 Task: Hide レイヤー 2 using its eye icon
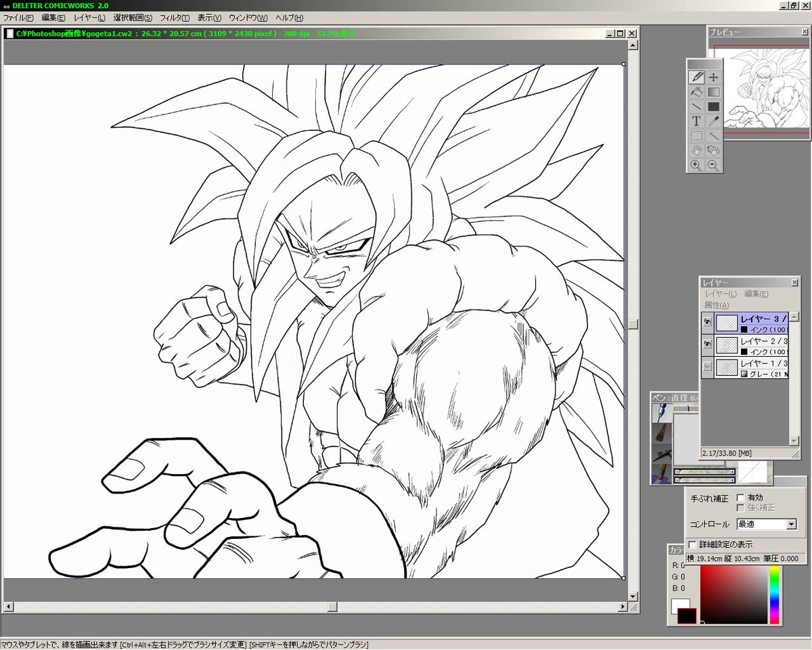707,345
